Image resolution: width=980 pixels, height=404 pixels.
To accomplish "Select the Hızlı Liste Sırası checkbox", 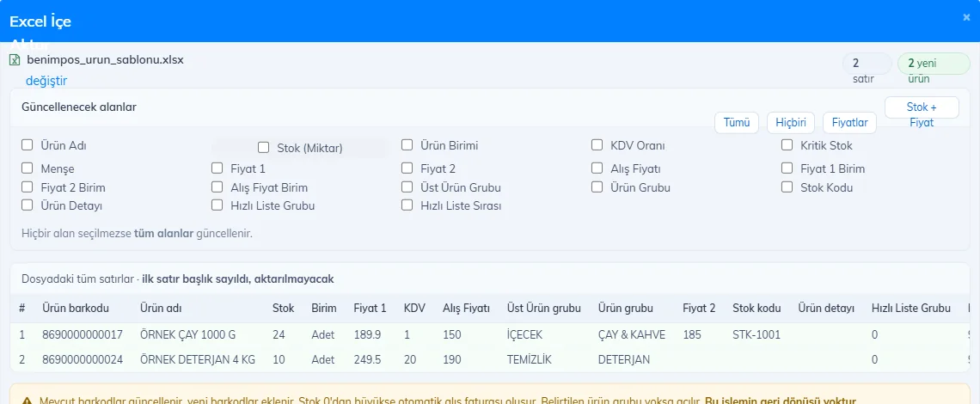I will click(407, 205).
